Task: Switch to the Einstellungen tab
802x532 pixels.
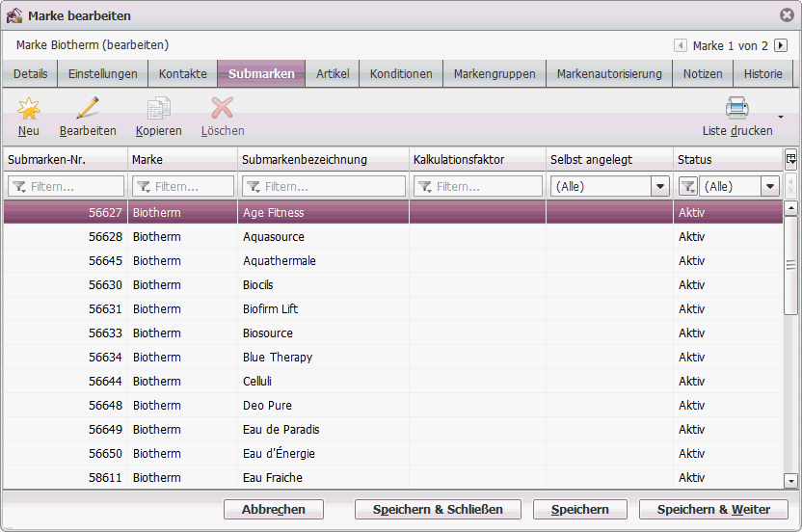Action: pos(103,74)
